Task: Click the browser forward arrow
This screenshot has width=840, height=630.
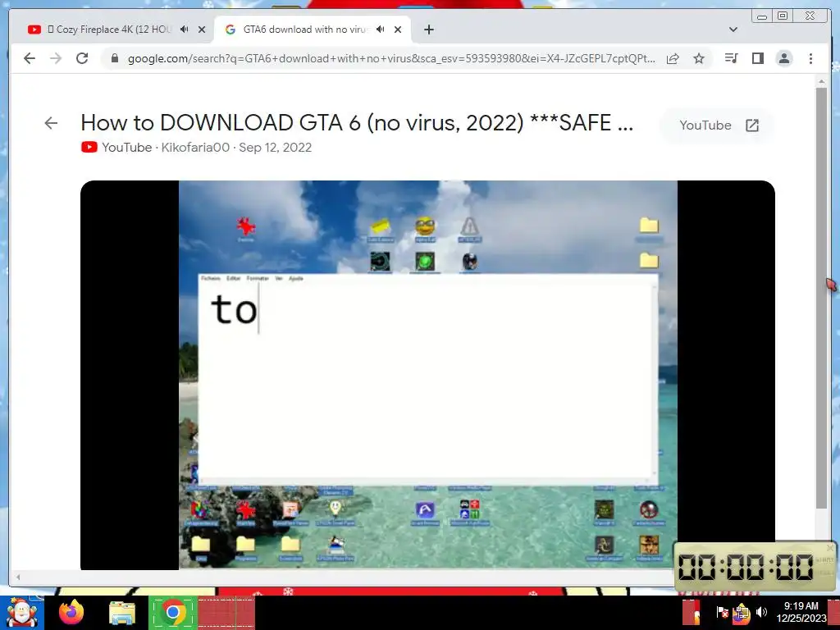Action: click(56, 58)
